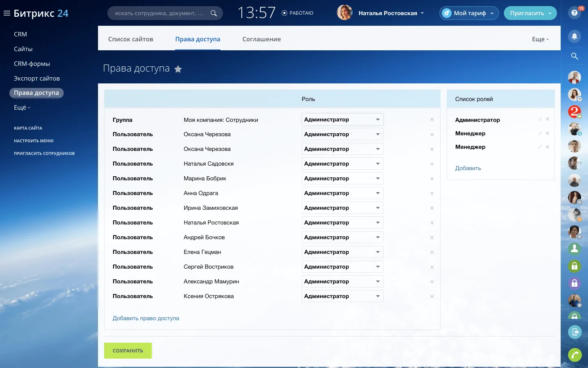Delete the first Менеджер role in list
Image resolution: width=588 pixels, height=368 pixels.
click(548, 133)
